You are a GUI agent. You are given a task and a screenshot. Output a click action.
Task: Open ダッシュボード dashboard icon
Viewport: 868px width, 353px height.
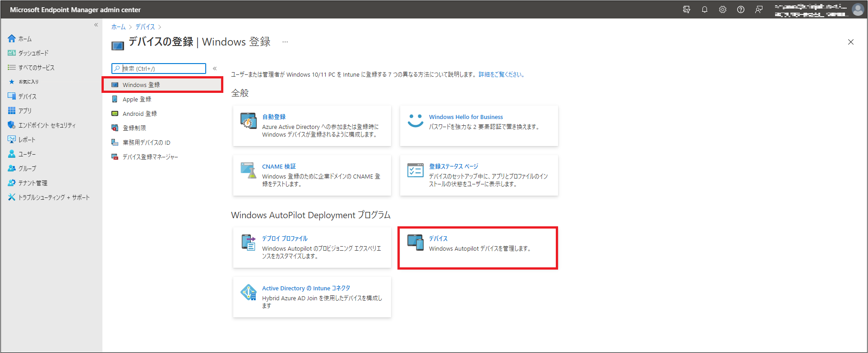pos(12,53)
